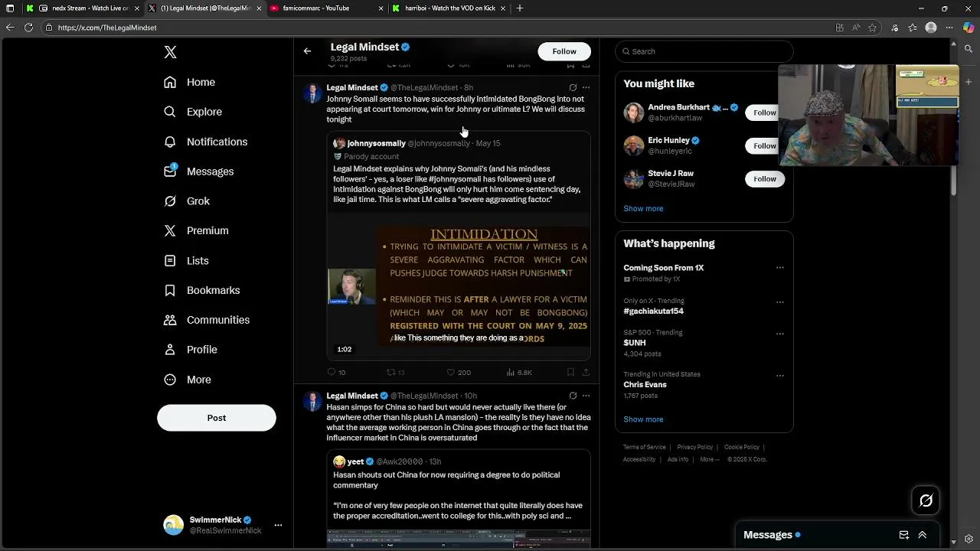Click reply icon on Johnny Somali post
The image size is (980, 551).
coord(332,372)
